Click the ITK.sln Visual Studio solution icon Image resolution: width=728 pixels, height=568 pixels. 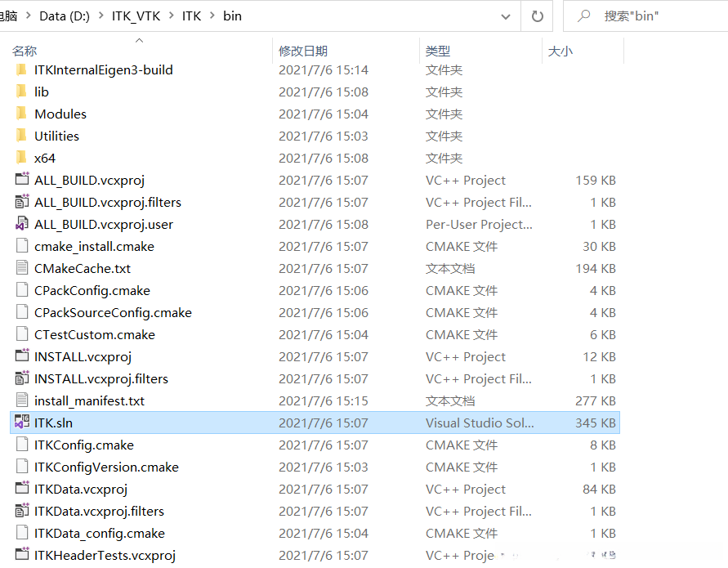click(22, 423)
